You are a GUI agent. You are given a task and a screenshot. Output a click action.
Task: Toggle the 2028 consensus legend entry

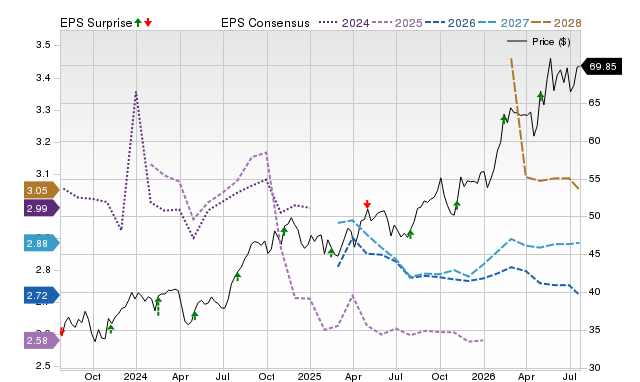556,23
